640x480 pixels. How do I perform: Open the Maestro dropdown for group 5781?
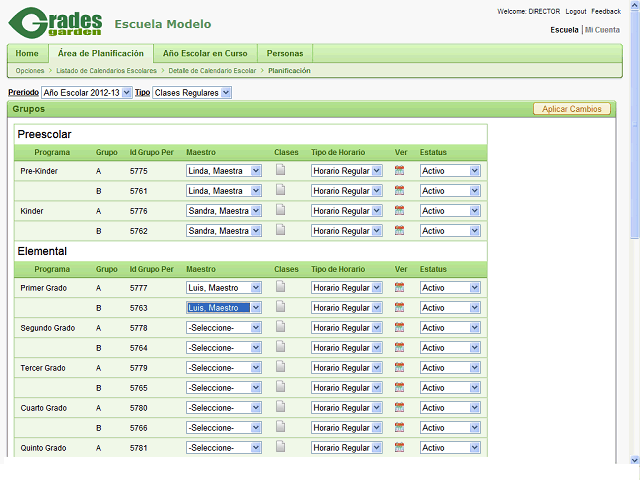coord(224,447)
